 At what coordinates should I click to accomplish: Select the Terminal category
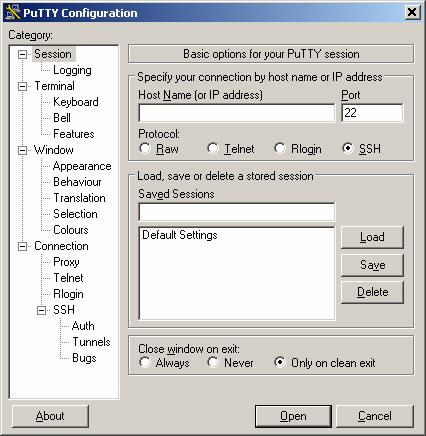tap(54, 86)
